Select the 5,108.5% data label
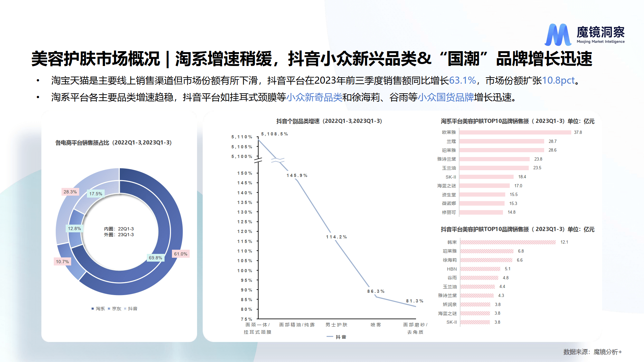The width and height of the screenshot is (644, 362). coord(274,134)
